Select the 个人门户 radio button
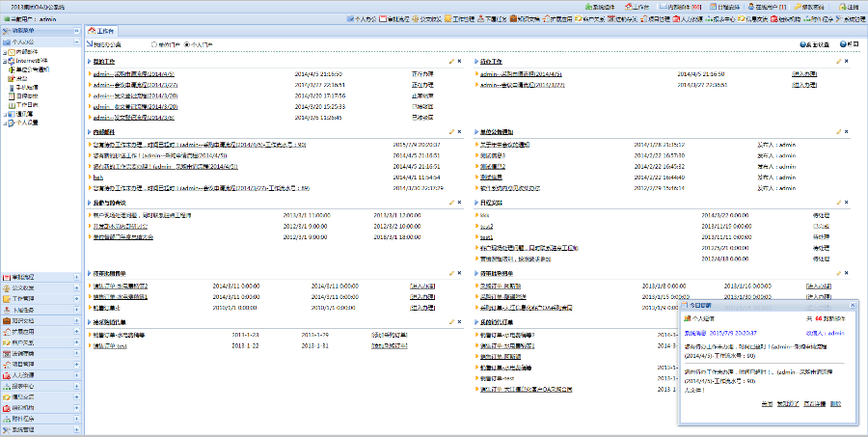868x437 pixels. [x=186, y=44]
